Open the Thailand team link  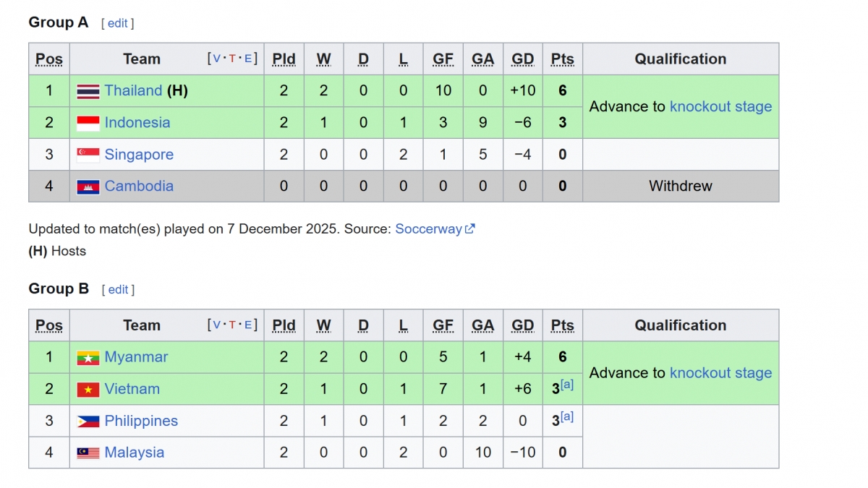point(133,91)
